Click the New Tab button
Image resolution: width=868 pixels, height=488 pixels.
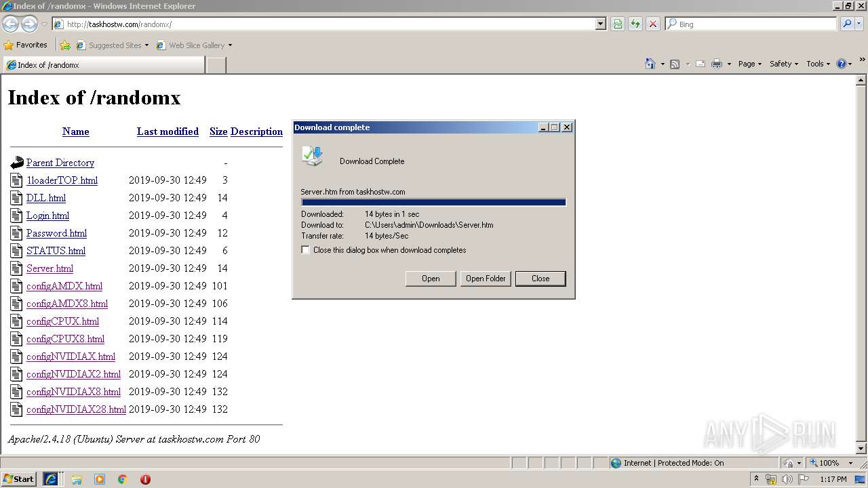pos(216,65)
